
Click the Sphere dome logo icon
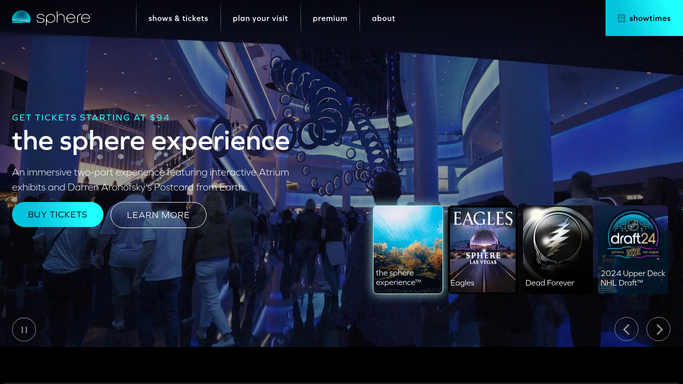coord(21,17)
